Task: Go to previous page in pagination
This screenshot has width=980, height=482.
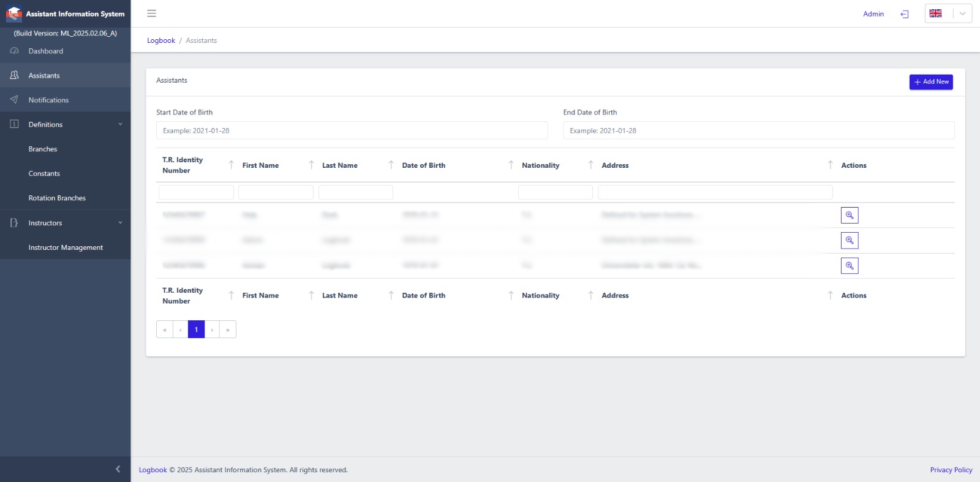Action: [181, 329]
